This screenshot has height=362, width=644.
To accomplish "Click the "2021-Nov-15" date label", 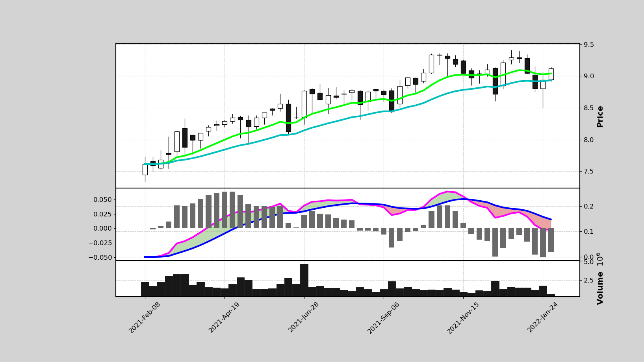I will [x=463, y=318].
